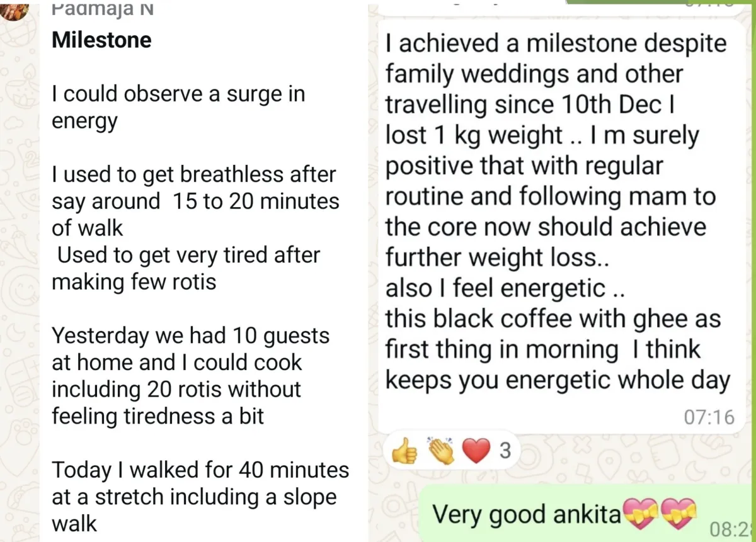Screen dimensions: 756x542
Task: Click the 'this black coffee with ghee' line
Action: [553, 319]
